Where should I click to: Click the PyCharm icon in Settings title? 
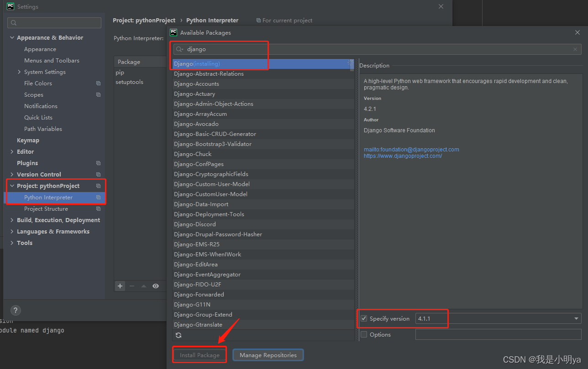(x=10, y=6)
